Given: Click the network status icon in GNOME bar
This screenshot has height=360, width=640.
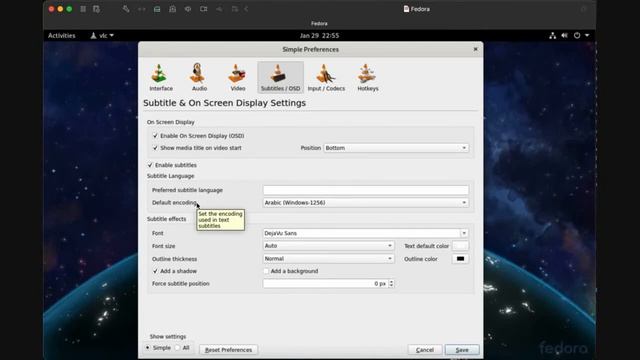Looking at the screenshot, I should click(x=553, y=36).
